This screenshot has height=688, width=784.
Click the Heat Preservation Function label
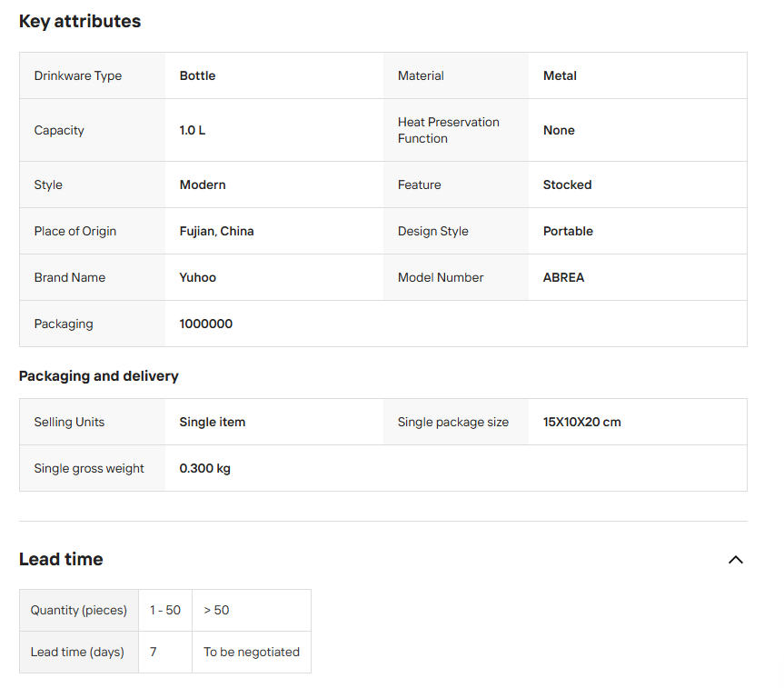[x=449, y=131]
